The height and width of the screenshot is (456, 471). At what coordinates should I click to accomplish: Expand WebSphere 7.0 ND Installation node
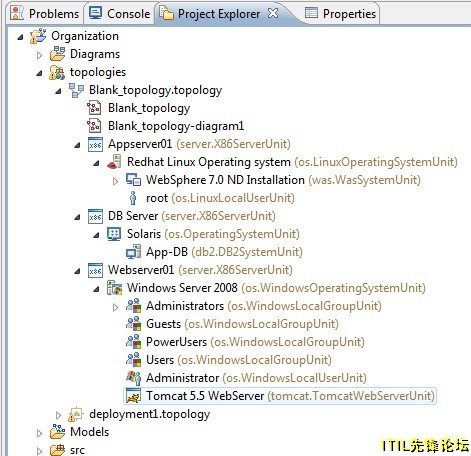(115, 181)
